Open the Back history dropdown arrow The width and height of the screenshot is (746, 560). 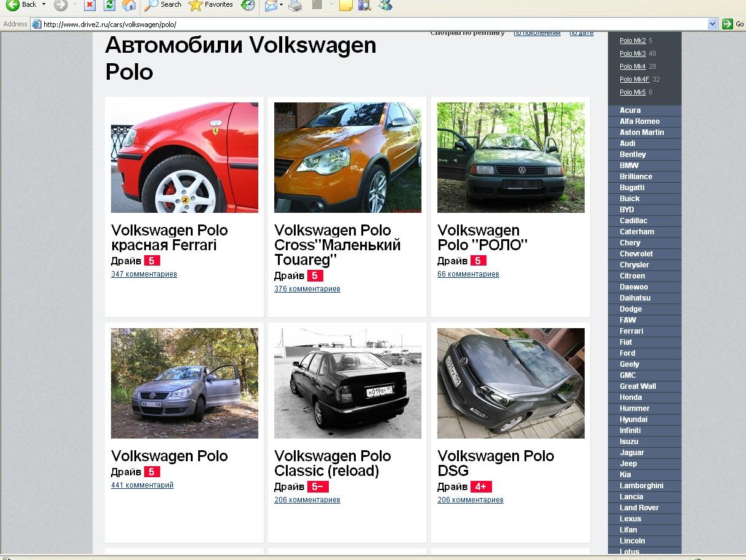(x=44, y=5)
